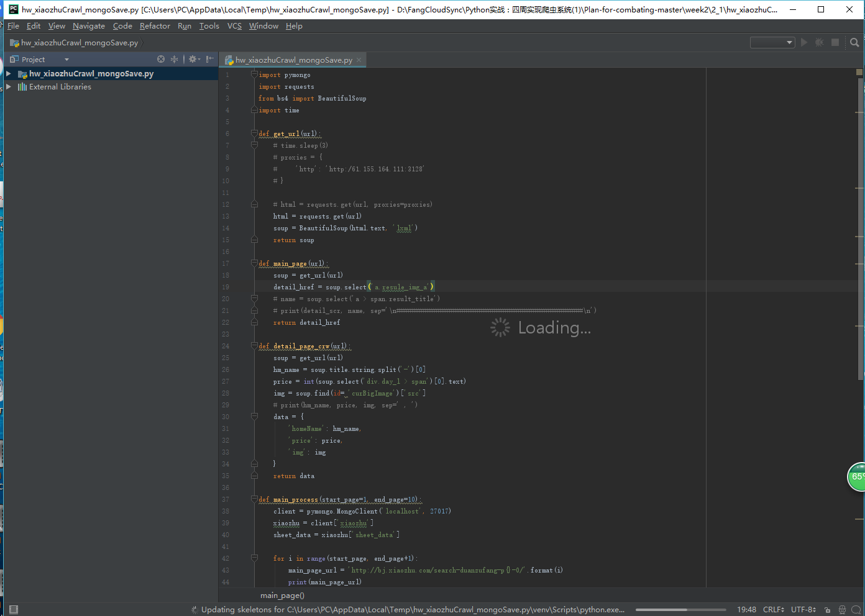The height and width of the screenshot is (616, 865).
Task: Click the Hector inspector icon in status bar
Action: [x=842, y=610]
